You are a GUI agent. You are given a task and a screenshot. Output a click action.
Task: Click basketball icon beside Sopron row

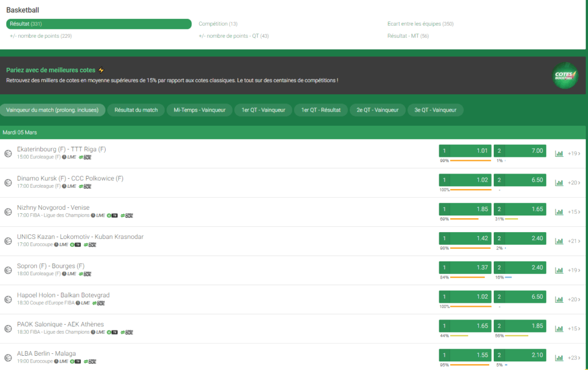coord(8,270)
